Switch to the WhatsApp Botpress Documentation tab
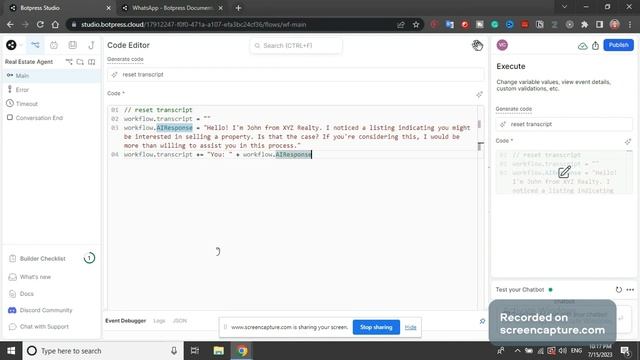 click(x=172, y=8)
